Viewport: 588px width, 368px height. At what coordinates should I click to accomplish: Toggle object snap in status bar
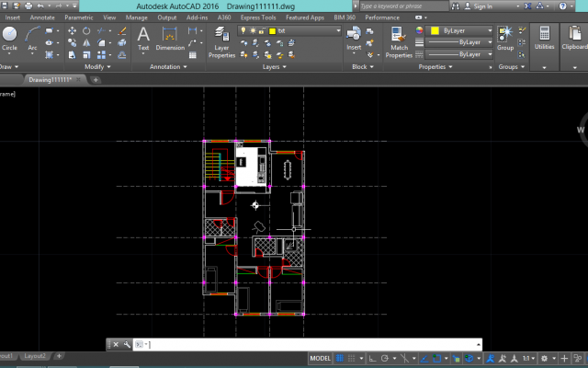click(436, 358)
